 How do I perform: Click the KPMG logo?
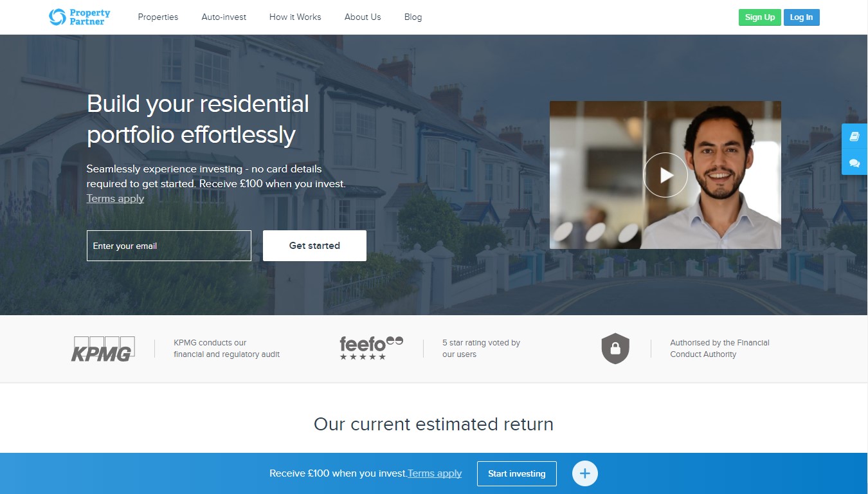pyautogui.click(x=103, y=349)
